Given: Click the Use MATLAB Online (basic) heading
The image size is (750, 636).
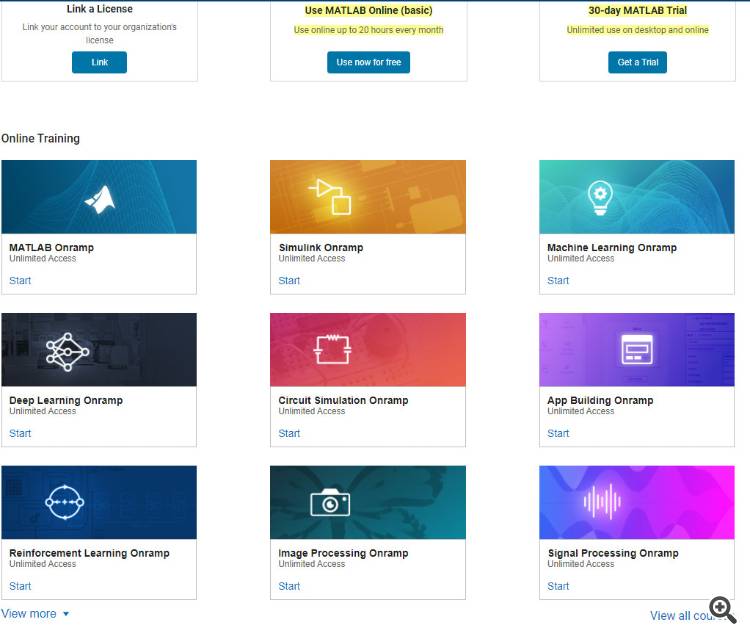Looking at the screenshot, I should 368,10.
